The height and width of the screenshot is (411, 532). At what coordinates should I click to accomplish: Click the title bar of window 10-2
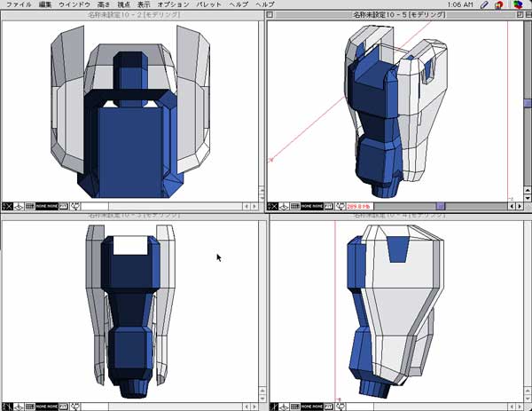click(x=134, y=14)
